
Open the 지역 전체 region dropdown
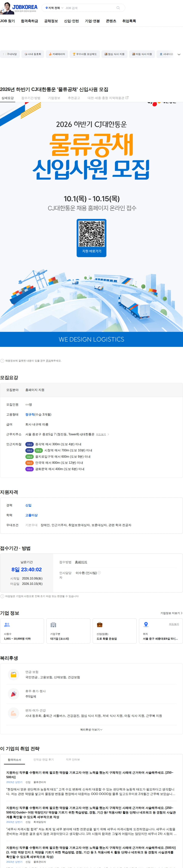[54, 8]
